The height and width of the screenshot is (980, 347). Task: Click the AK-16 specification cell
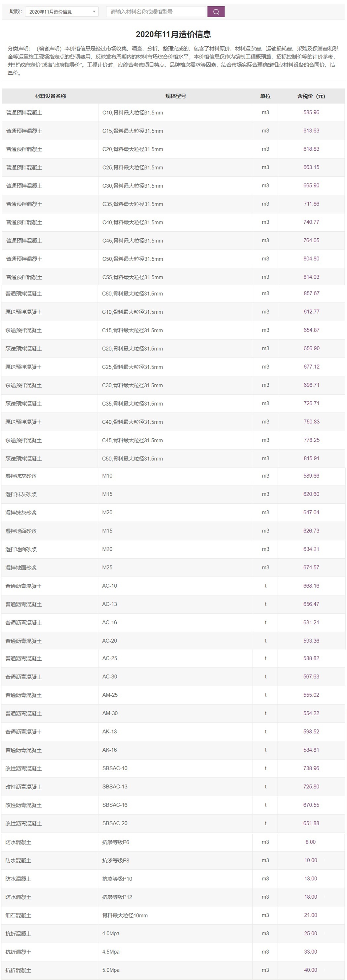click(110, 750)
